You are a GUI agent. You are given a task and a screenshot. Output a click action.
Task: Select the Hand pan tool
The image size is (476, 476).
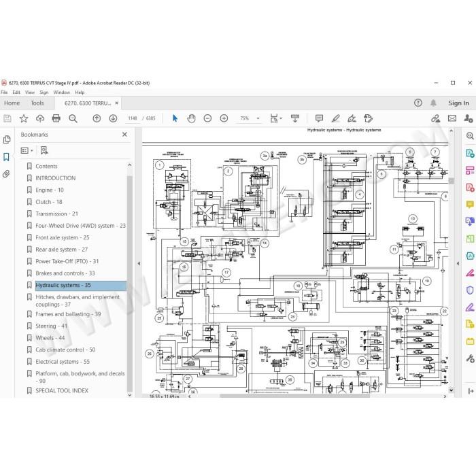click(191, 118)
